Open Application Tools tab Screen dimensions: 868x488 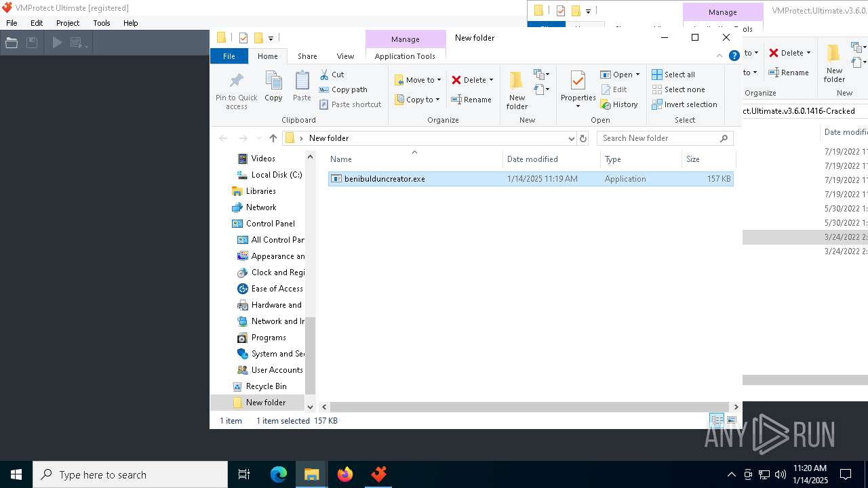coord(405,56)
